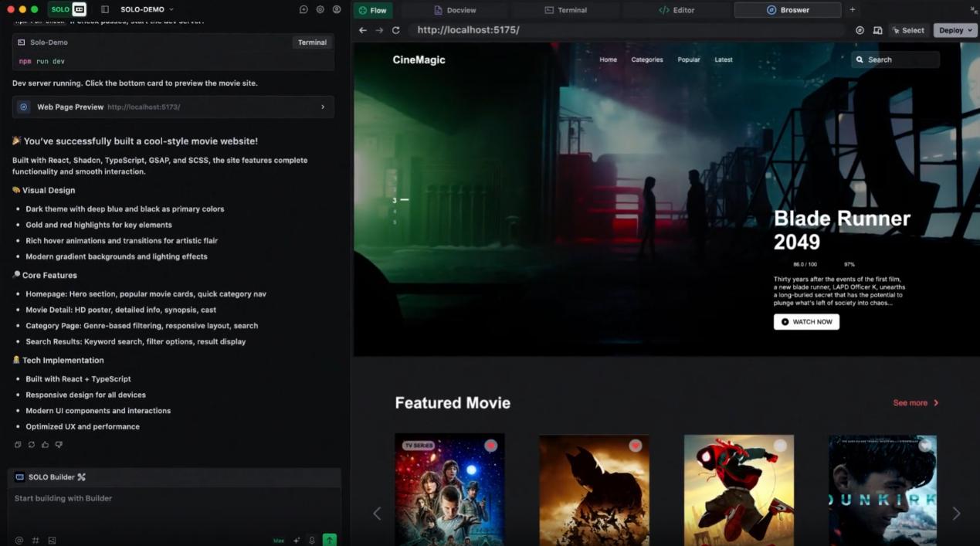Expand the Web Page Preview card
Image resolution: width=980 pixels, height=546 pixels.
323,107
